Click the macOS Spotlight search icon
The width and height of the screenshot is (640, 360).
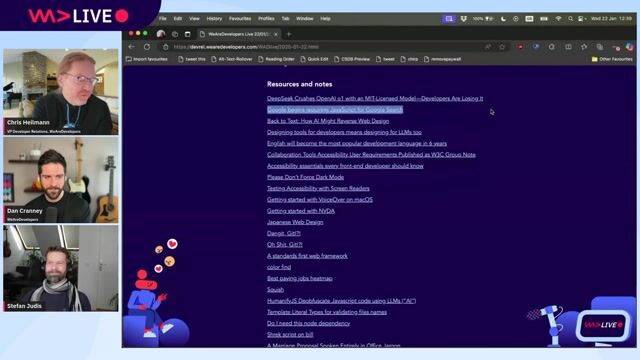coord(570,19)
